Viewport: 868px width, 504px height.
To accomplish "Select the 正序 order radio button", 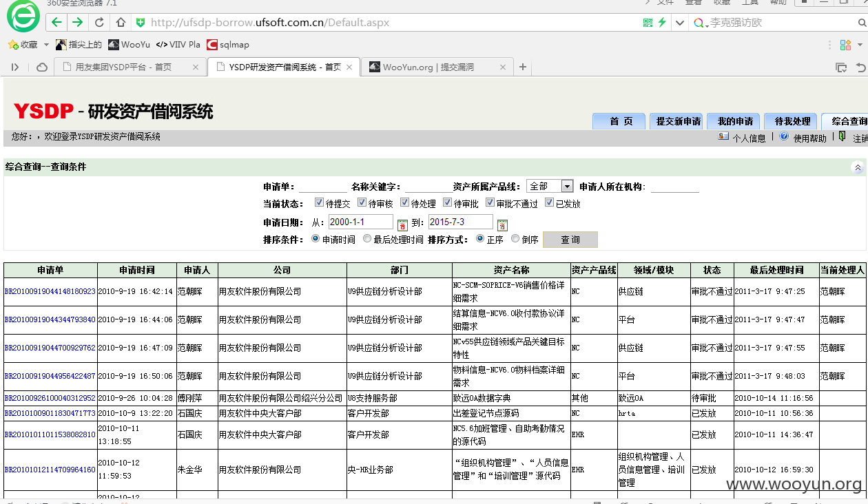I will [480, 239].
